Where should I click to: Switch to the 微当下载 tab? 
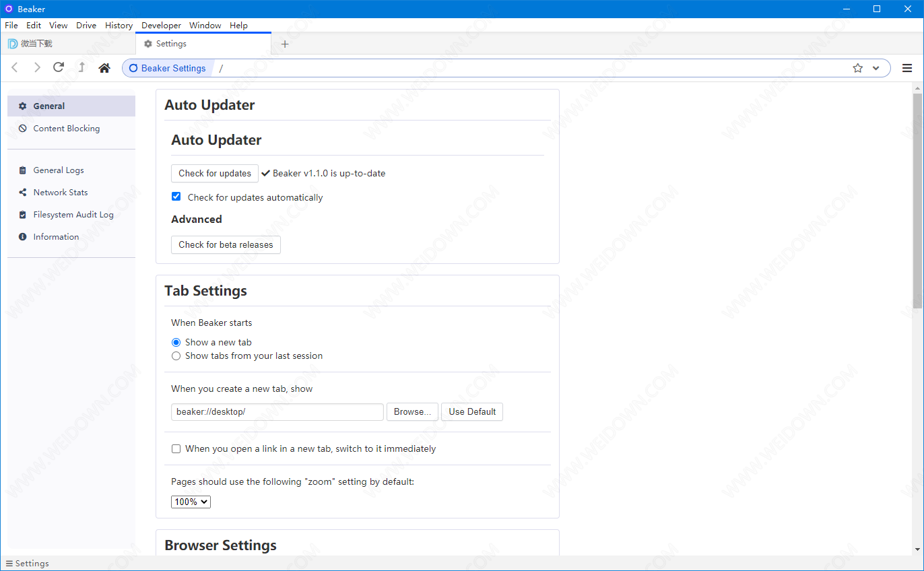pyautogui.click(x=68, y=44)
